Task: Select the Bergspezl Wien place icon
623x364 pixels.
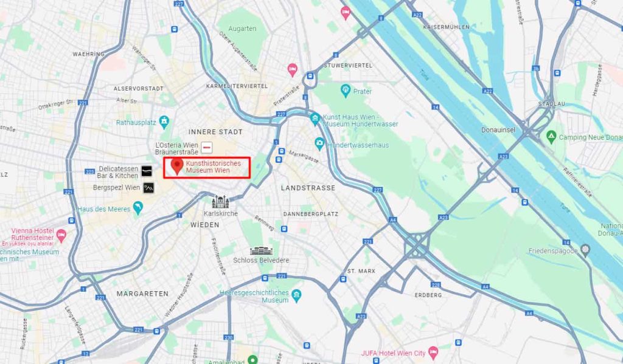Action: coord(148,188)
